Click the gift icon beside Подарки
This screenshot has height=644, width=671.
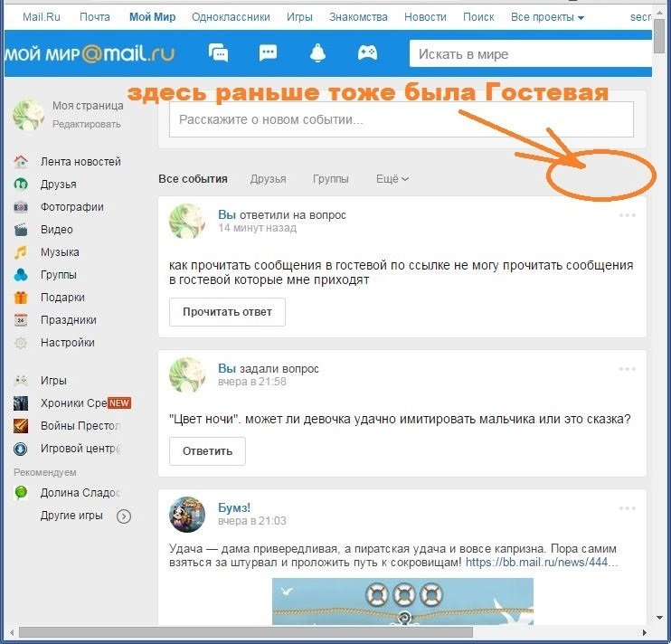coord(21,298)
